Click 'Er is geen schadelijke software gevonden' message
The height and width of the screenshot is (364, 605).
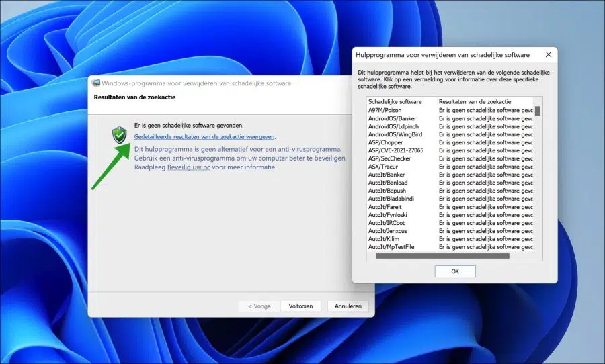(189, 126)
